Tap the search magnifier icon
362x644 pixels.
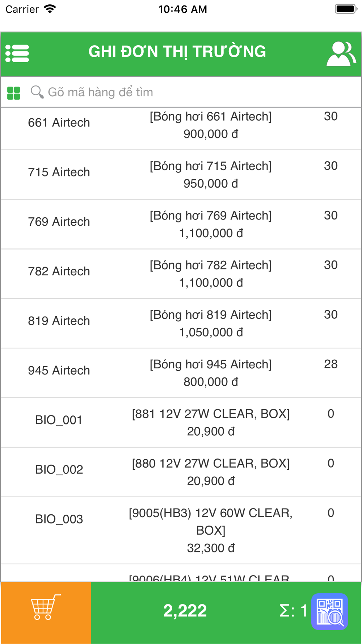tap(37, 92)
